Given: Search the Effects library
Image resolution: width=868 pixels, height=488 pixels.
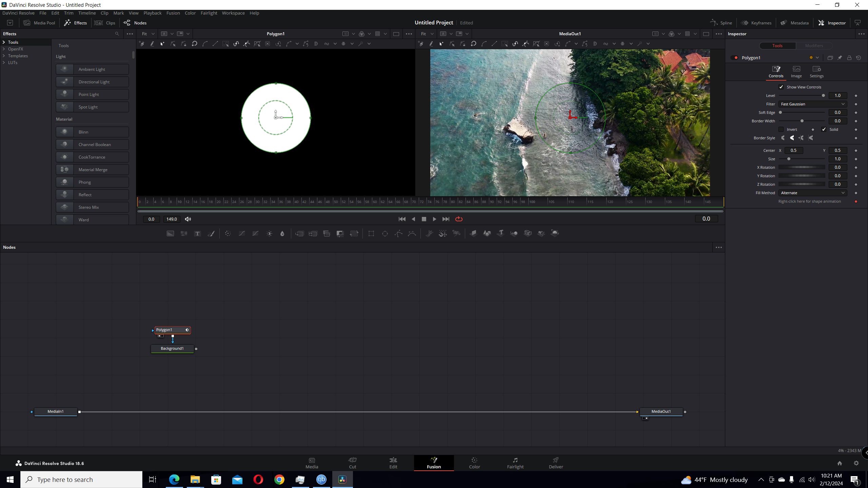Looking at the screenshot, I should point(117,34).
